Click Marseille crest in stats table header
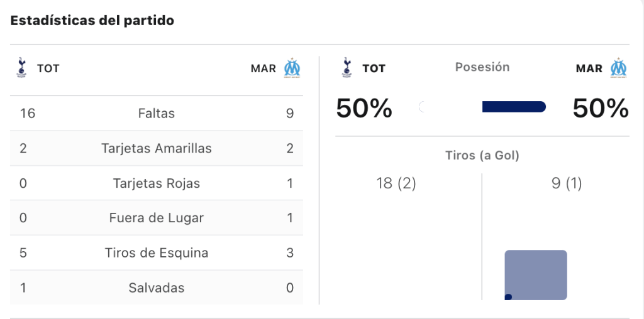Image resolution: width=644 pixels, height=319 pixels. coord(292,68)
